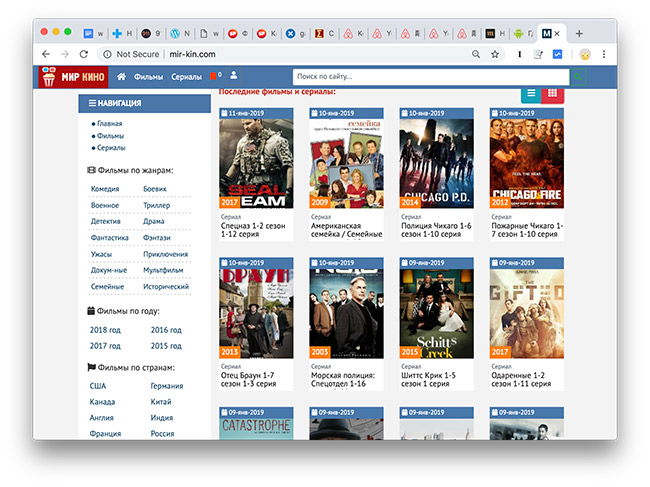Click the МИР КИНО site logo
Screen dimensions: 650x487
[74, 77]
